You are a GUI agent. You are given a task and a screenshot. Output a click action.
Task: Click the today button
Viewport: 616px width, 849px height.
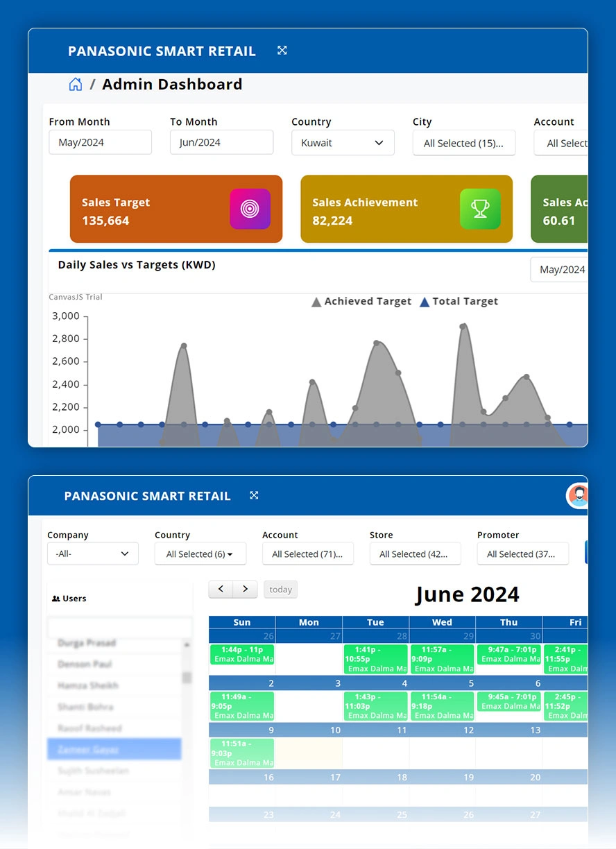280,590
